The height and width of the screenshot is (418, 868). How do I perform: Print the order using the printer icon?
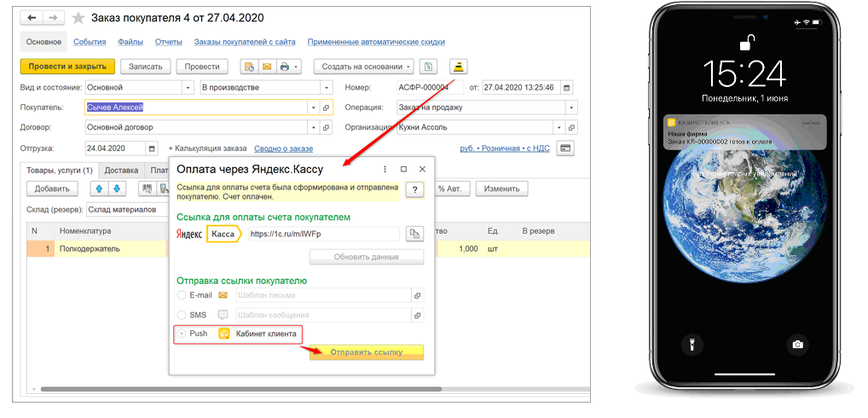click(x=284, y=67)
